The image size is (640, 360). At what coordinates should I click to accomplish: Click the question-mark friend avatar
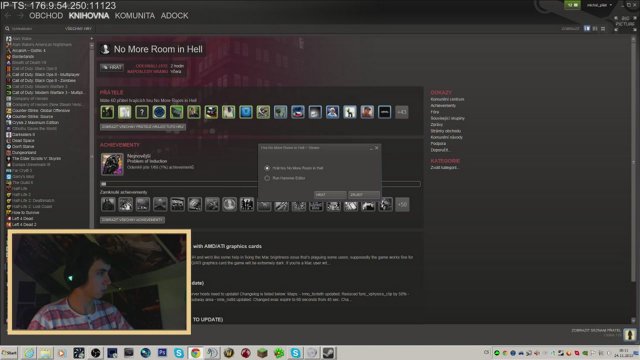[142, 112]
